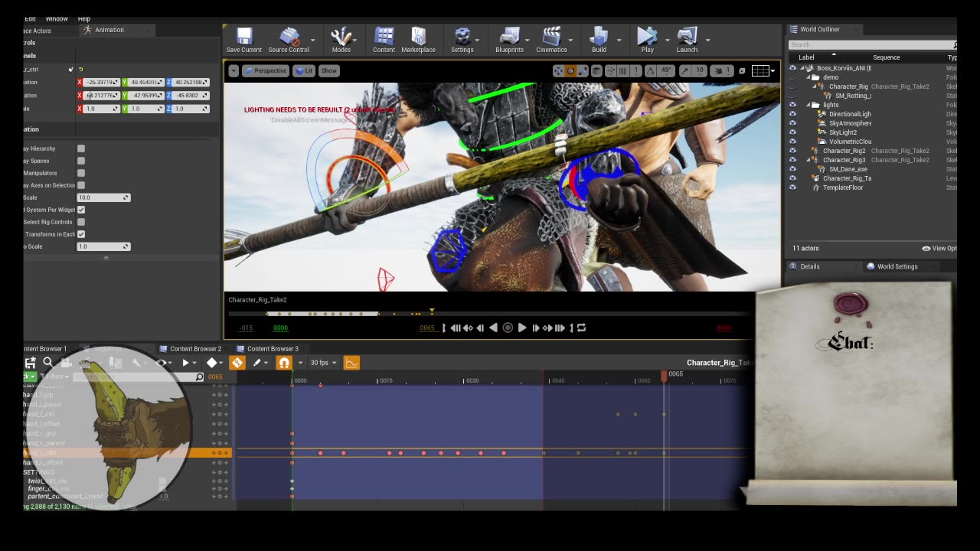Click the viewport play forward button
Viewport: 980px width, 551px height.
tap(522, 328)
